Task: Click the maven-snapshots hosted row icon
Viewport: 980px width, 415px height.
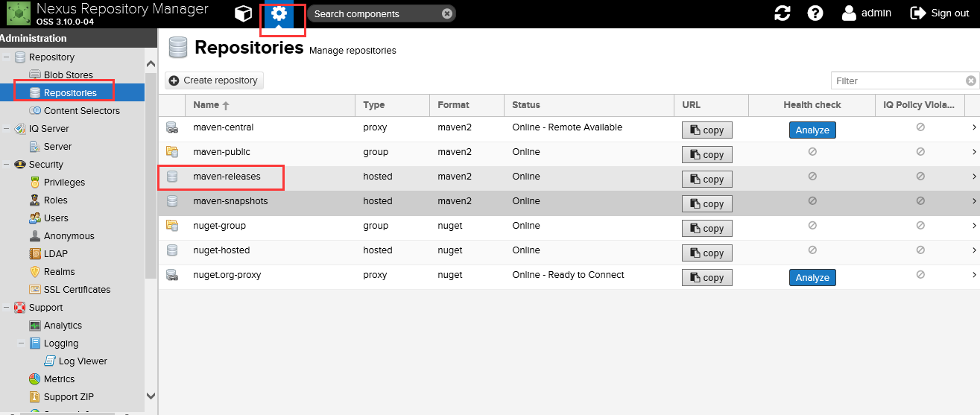Action: 172,201
